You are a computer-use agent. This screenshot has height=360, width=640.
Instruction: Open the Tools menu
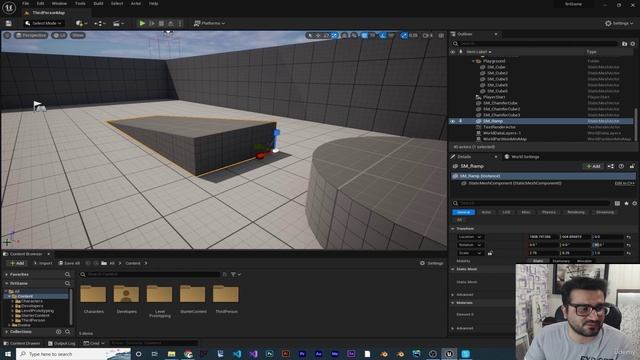tap(80, 3)
